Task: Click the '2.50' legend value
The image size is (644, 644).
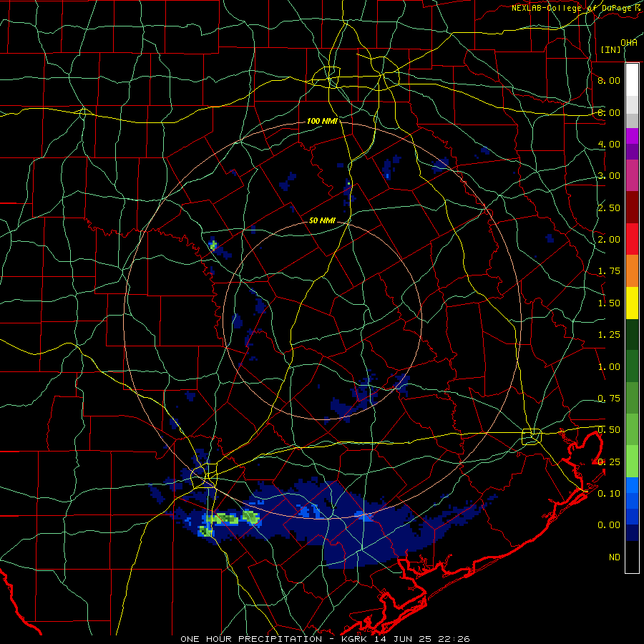Action: click(x=609, y=208)
